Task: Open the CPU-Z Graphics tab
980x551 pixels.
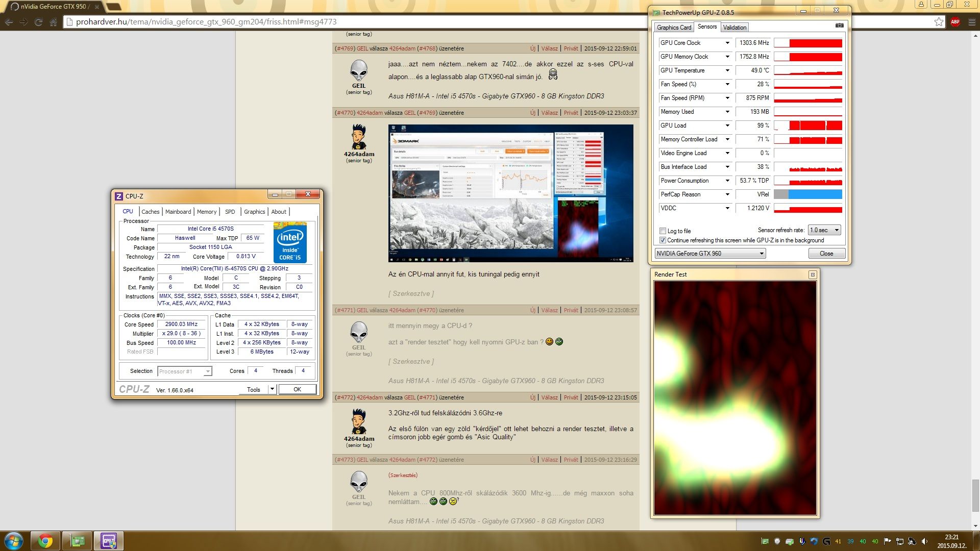Action: (x=254, y=212)
